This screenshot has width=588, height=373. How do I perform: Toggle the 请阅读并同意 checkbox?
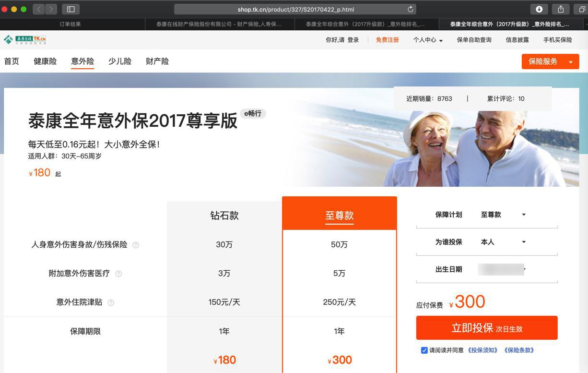pos(424,350)
